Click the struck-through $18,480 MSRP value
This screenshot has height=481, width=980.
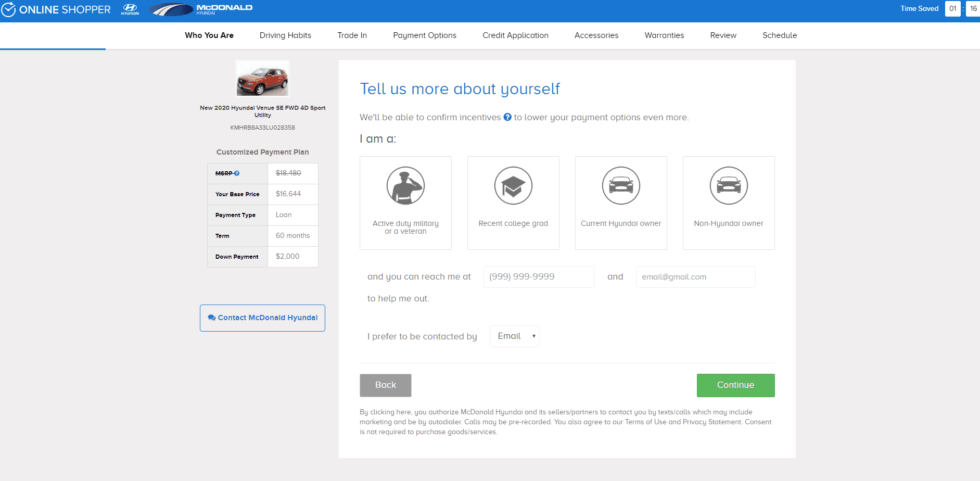coord(288,173)
